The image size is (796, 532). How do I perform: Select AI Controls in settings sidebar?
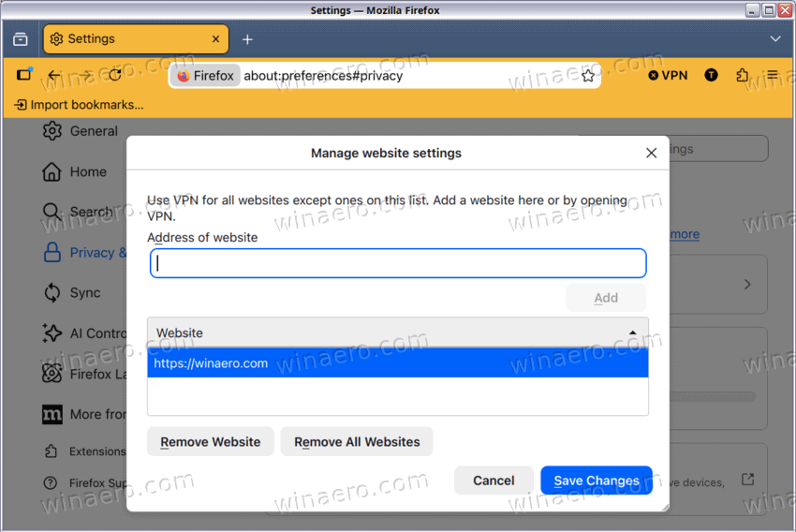(x=84, y=333)
